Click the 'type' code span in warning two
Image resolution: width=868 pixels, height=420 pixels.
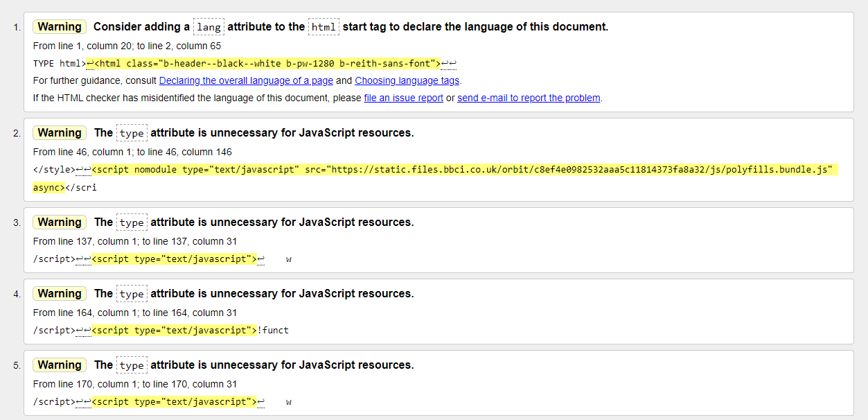tap(131, 132)
